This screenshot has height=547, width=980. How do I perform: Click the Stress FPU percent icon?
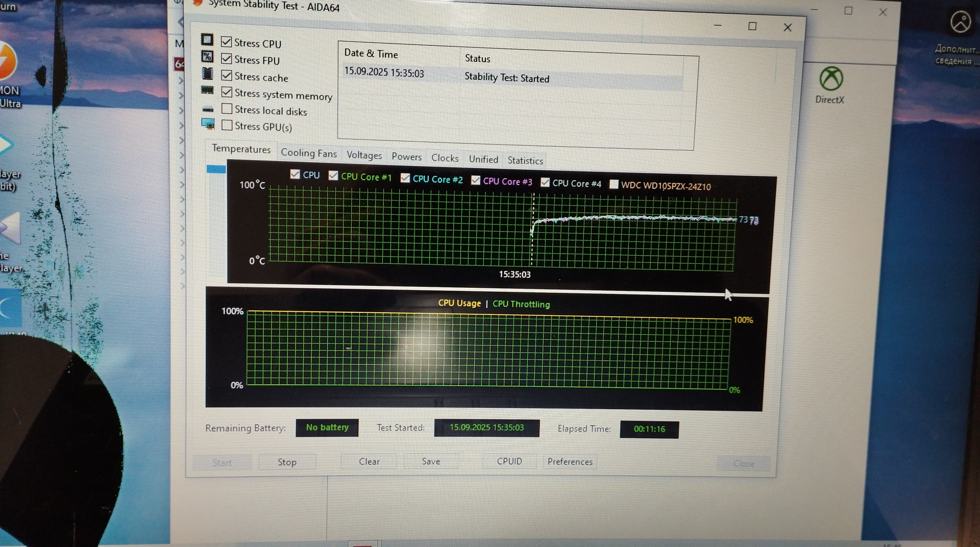[207, 57]
